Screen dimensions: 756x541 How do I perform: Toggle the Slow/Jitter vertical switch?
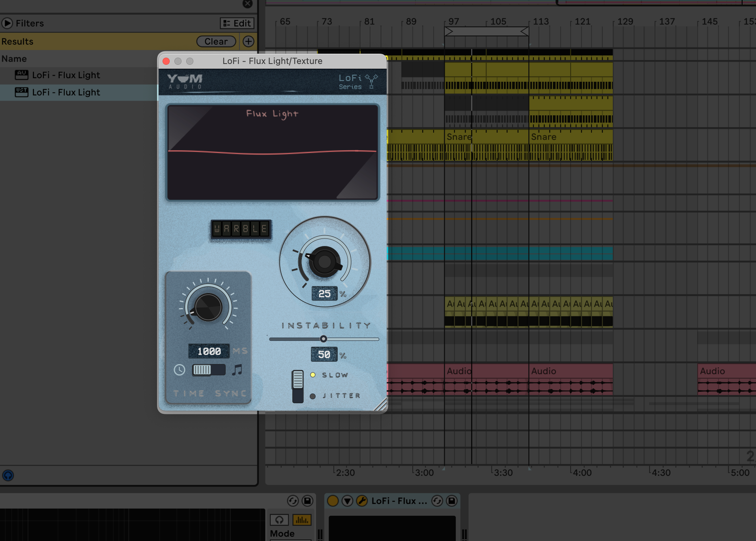(298, 386)
